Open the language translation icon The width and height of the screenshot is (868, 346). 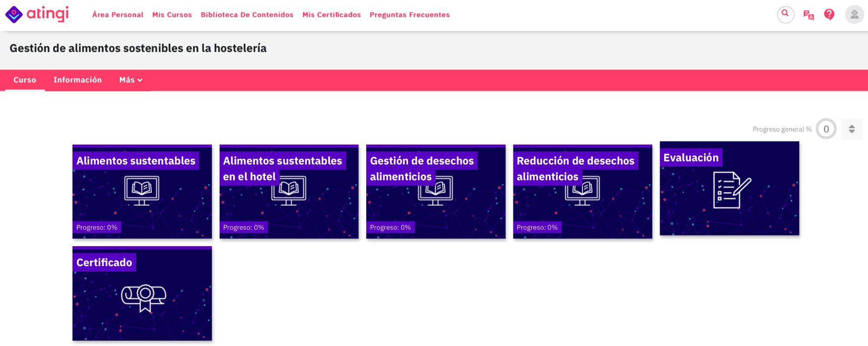coord(808,15)
